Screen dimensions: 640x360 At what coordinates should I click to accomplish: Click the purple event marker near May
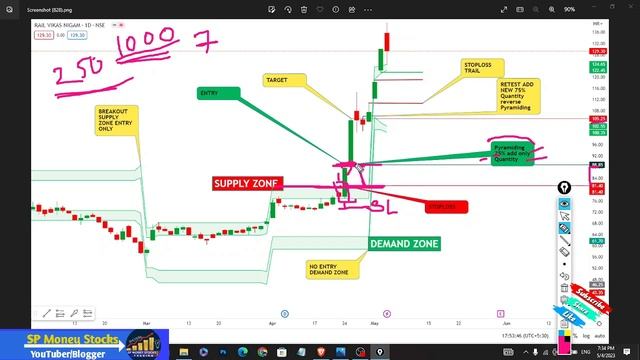(x=387, y=313)
